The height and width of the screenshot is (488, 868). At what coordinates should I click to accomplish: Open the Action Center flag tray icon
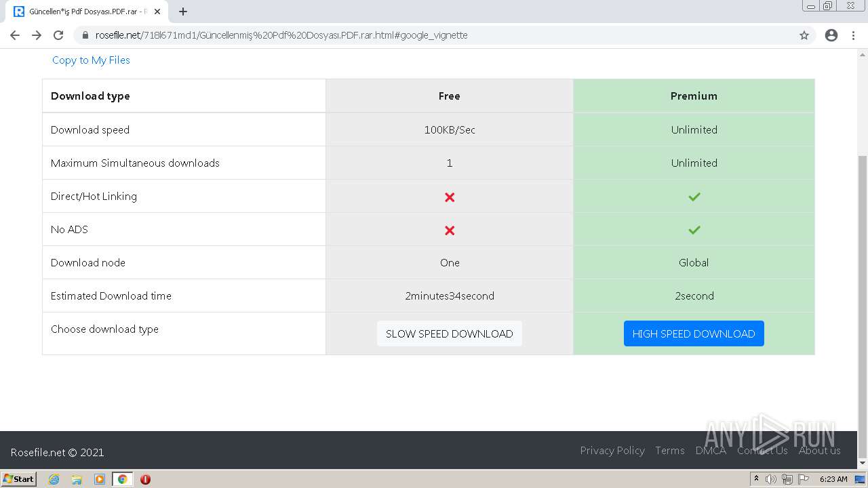pyautogui.click(x=804, y=479)
